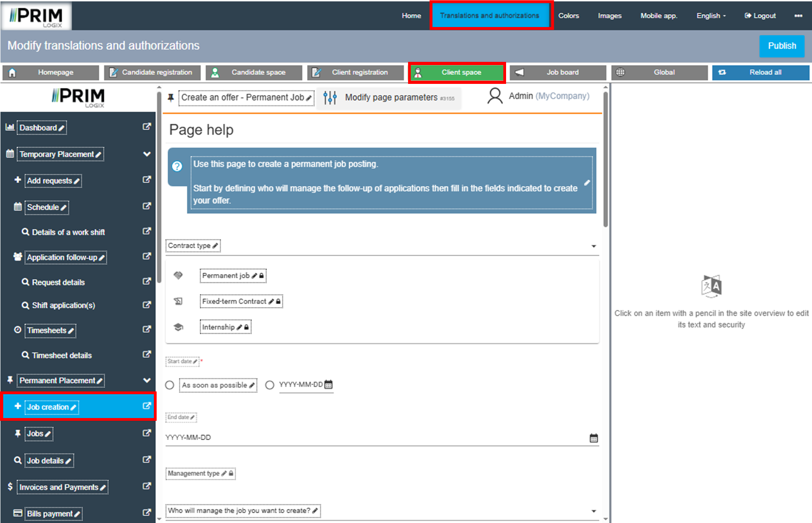Collapse the Permanent Placement menu section
Image resolution: width=812 pixels, height=523 pixels.
click(147, 380)
